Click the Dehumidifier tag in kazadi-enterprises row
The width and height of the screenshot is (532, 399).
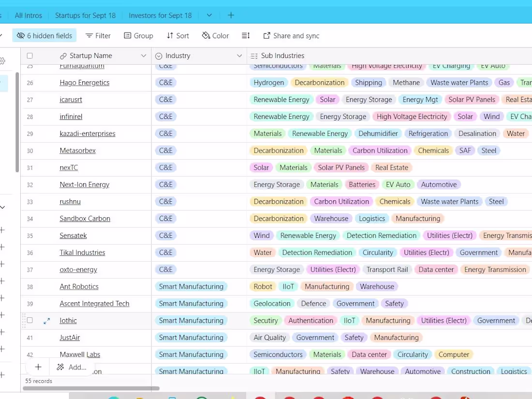click(378, 133)
